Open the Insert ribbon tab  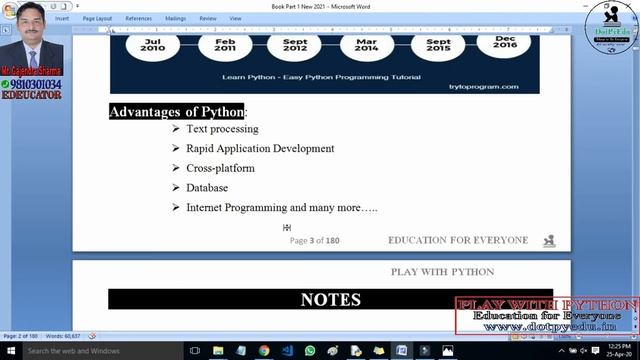coord(62,18)
